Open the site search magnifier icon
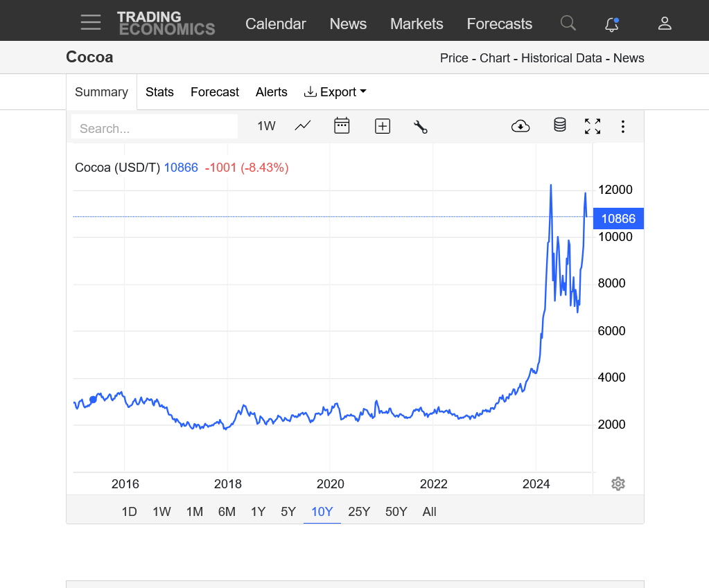This screenshot has height=588, width=709. coord(568,23)
